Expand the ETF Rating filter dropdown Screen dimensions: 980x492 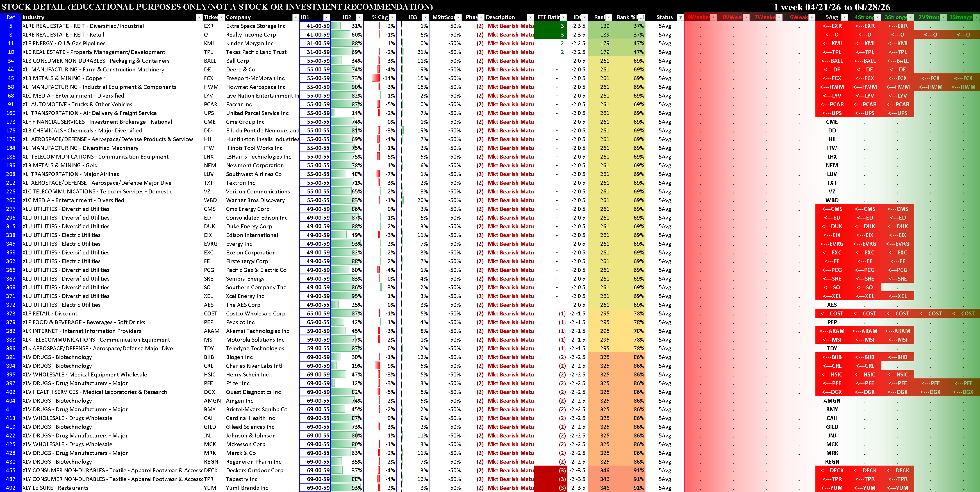coord(563,17)
